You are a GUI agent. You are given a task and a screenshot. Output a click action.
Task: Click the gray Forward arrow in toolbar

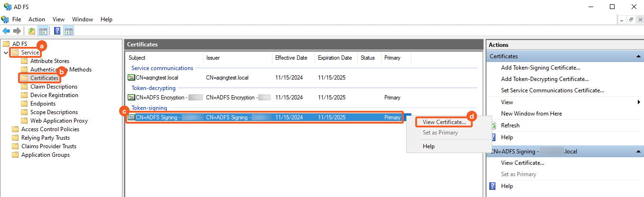pos(17,31)
